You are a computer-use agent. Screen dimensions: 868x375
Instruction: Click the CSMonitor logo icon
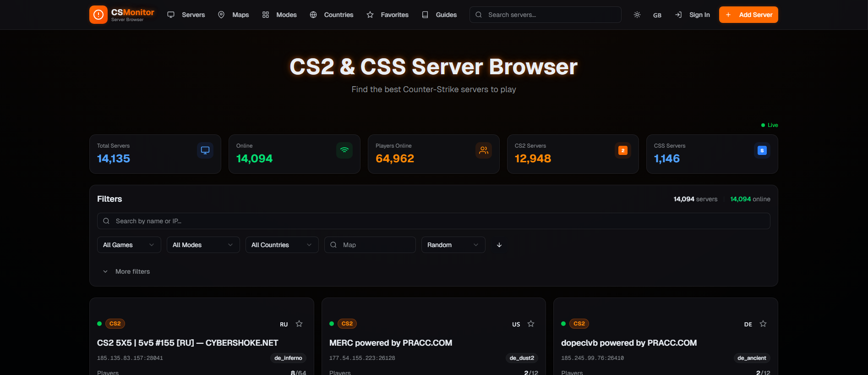click(98, 15)
